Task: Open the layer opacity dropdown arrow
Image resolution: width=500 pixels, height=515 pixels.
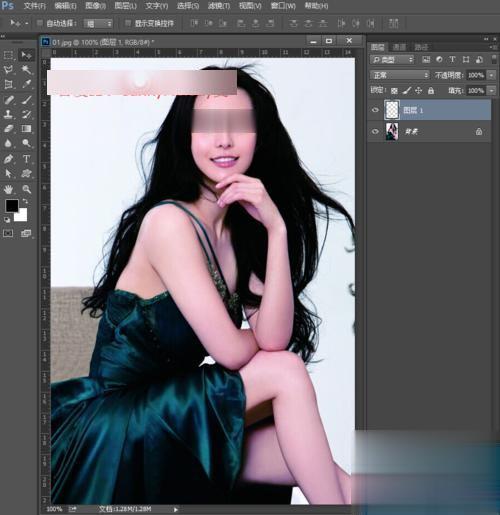Action: click(x=491, y=75)
